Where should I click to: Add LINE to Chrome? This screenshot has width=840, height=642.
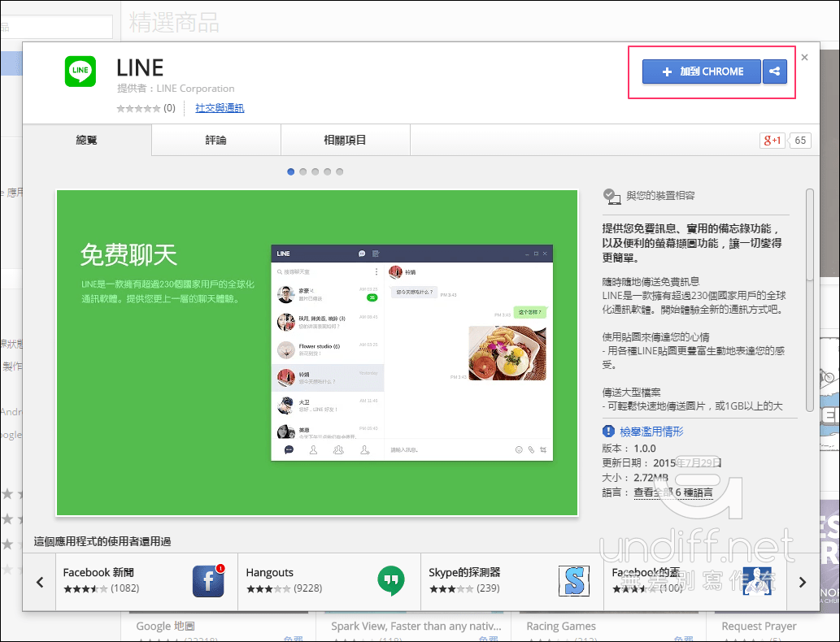pos(701,72)
